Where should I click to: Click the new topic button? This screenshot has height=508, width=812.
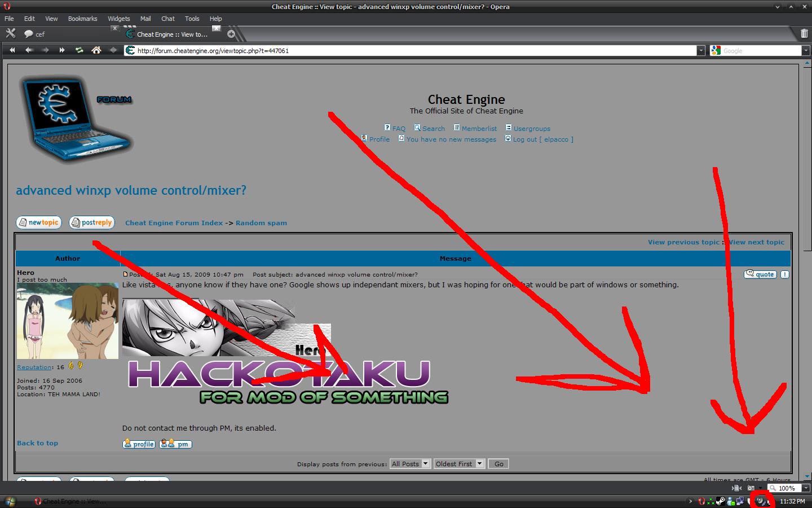click(38, 222)
